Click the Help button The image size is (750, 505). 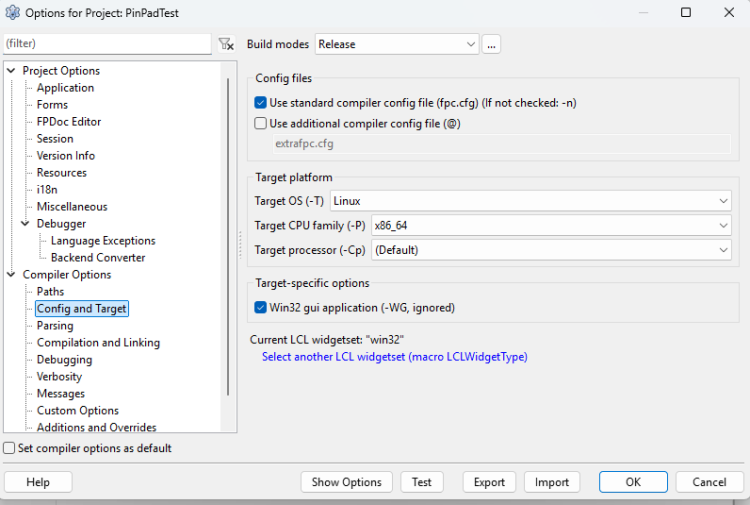38,482
